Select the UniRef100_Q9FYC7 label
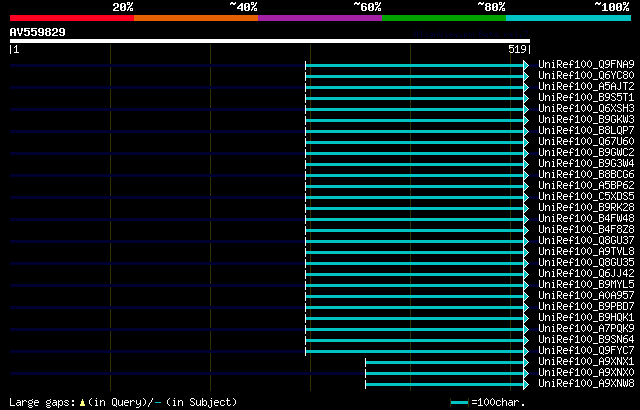640x410 pixels. (x=586, y=351)
